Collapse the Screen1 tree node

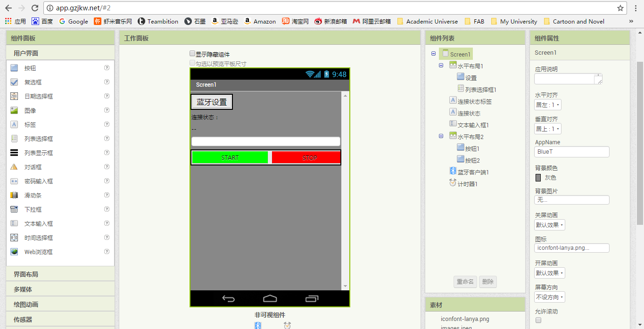433,54
